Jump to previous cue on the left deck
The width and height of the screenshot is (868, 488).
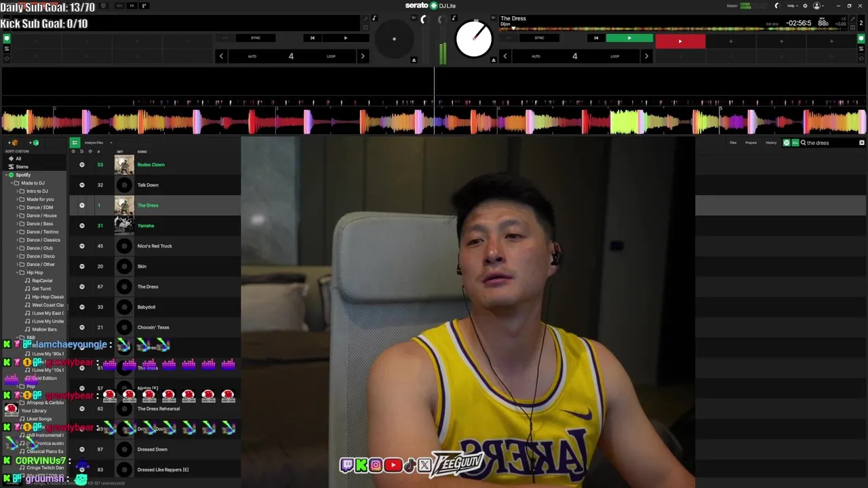312,38
